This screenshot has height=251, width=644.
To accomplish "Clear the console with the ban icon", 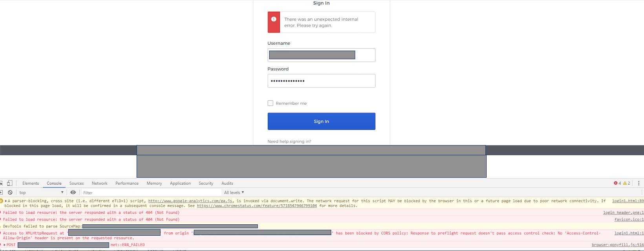I will [x=10, y=193].
